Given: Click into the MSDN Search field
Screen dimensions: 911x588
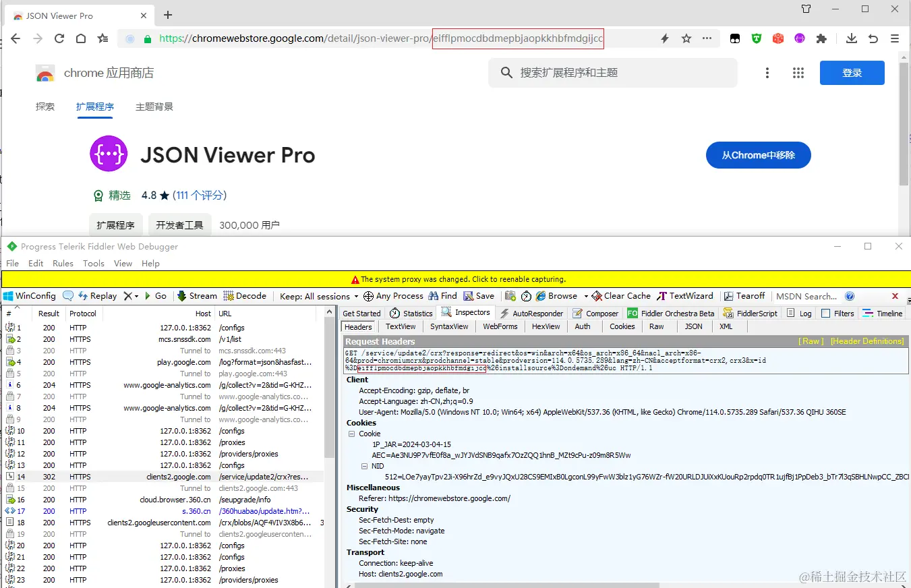Looking at the screenshot, I should pyautogui.click(x=807, y=296).
